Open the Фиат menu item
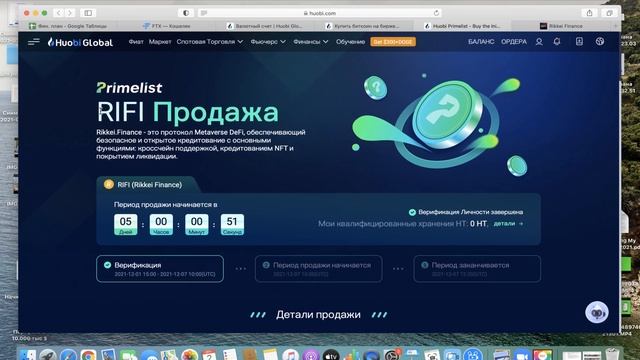640x360 pixels. (x=136, y=42)
